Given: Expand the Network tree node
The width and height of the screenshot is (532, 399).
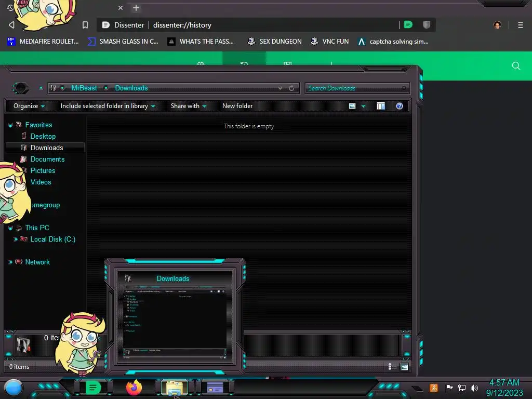Looking at the screenshot, I should (x=10, y=262).
